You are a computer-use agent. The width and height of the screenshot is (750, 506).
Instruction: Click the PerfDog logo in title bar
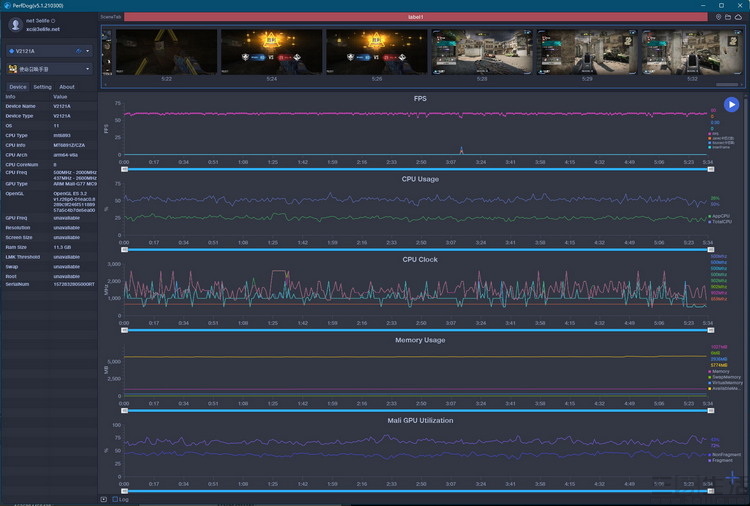(7, 5)
